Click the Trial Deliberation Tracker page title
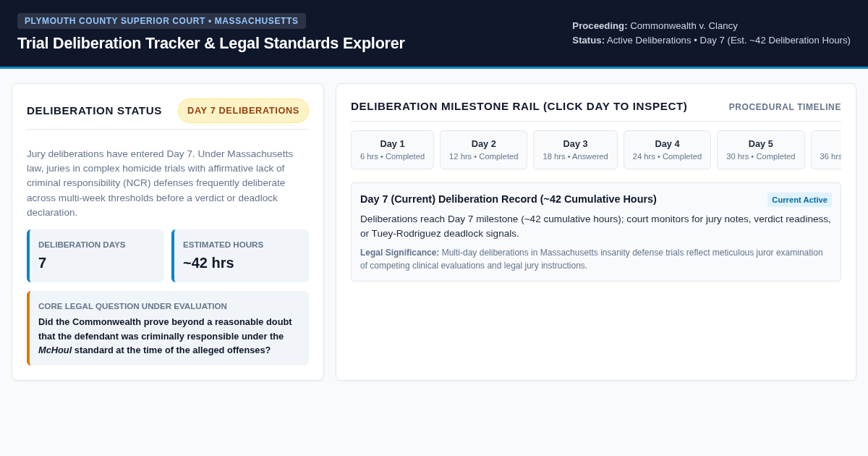This screenshot has height=456, width=868. point(211,43)
